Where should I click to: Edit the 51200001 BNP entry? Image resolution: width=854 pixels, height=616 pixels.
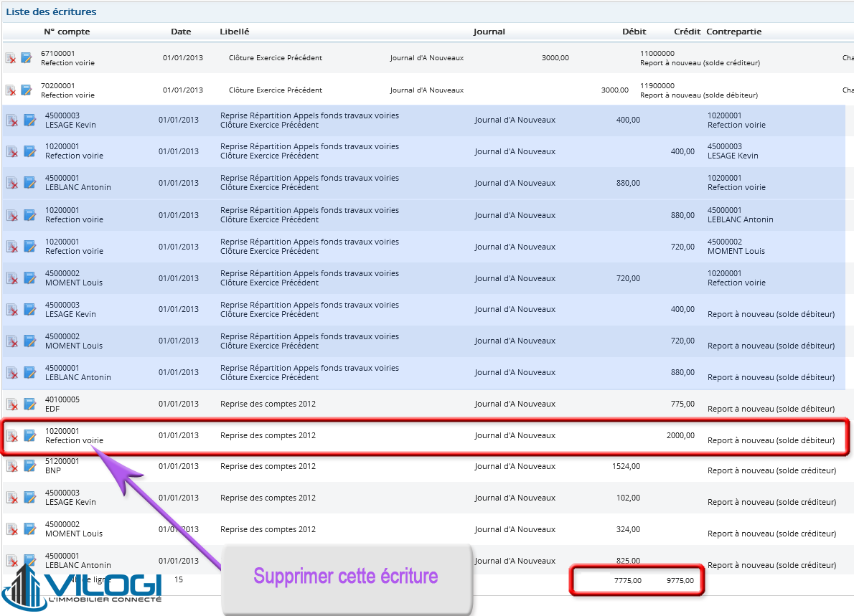pyautogui.click(x=30, y=466)
